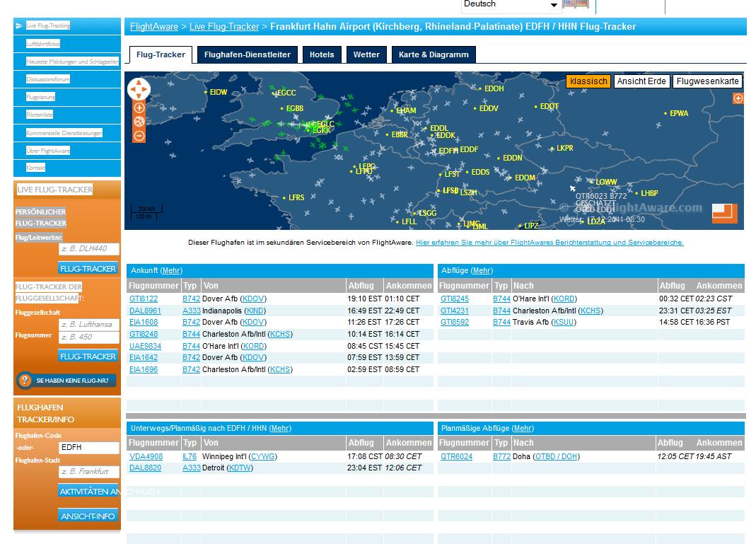
Task: Expand arrivals via the Ankunft Mehr link
Action: [171, 271]
